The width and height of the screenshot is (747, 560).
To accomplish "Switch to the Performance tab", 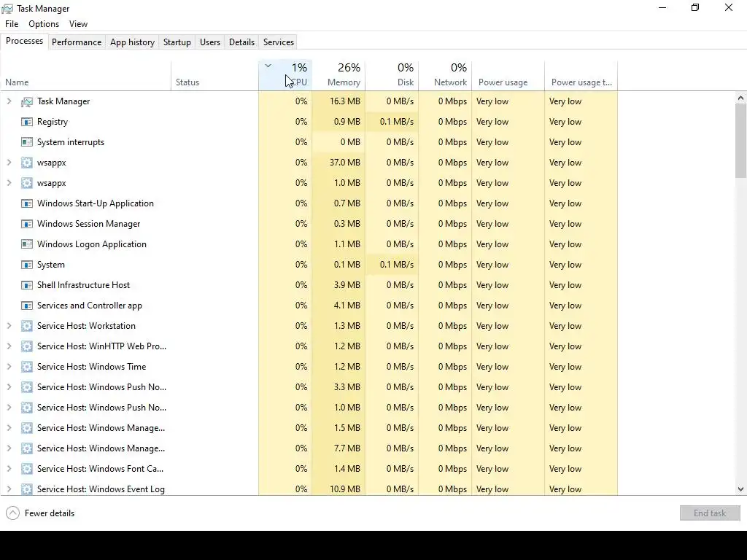I will 77,42.
